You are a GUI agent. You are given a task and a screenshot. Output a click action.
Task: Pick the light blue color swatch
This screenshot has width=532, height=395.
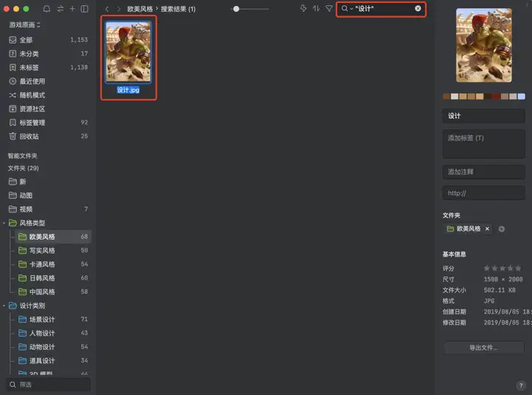point(521,96)
